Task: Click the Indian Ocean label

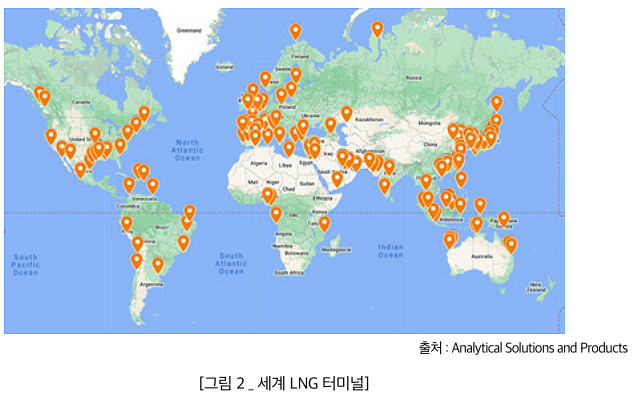Action: 390,251
